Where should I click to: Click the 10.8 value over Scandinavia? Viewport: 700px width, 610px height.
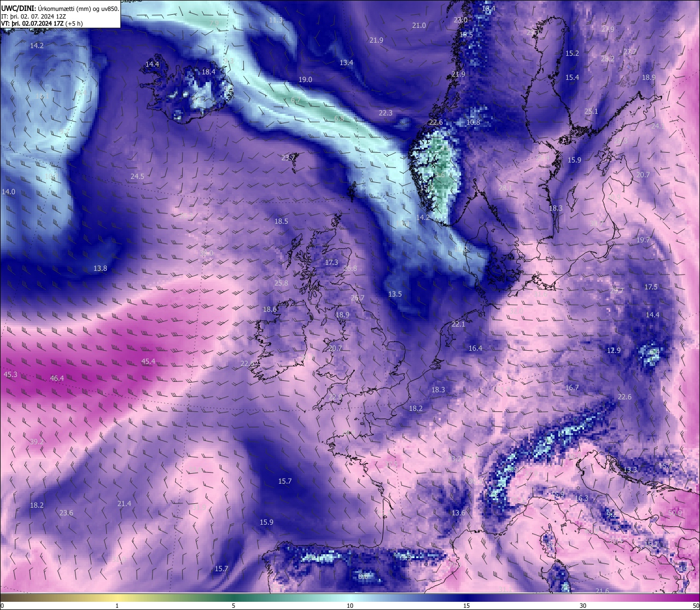coord(474,122)
